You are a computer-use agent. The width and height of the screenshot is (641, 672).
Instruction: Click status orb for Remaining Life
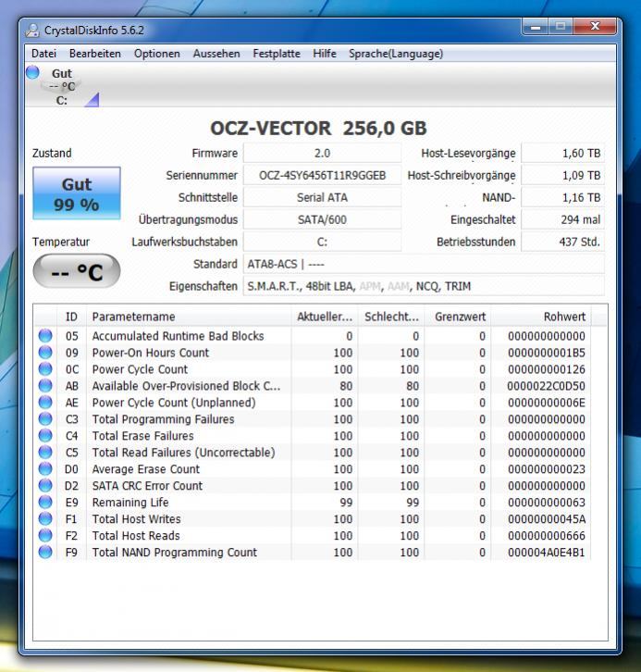click(45, 503)
